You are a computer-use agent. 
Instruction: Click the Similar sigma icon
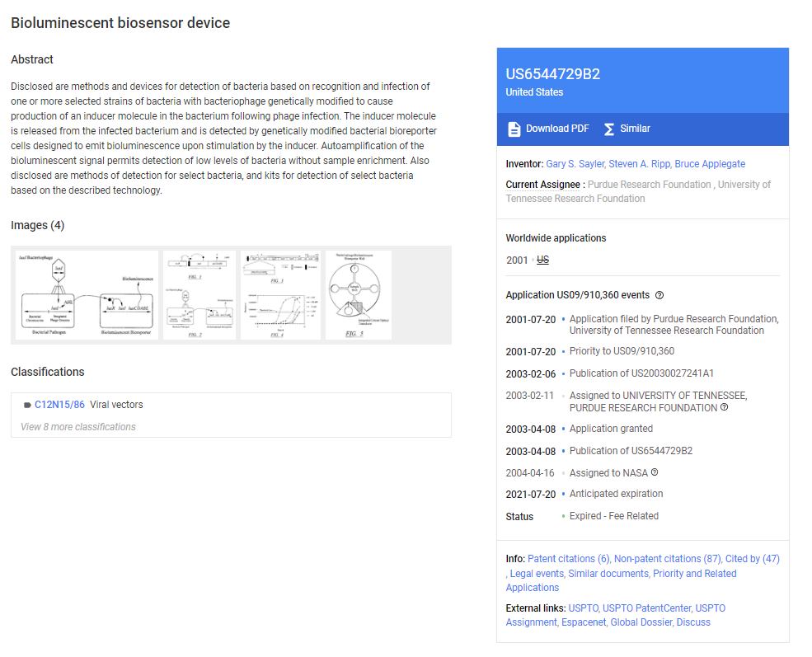point(609,129)
